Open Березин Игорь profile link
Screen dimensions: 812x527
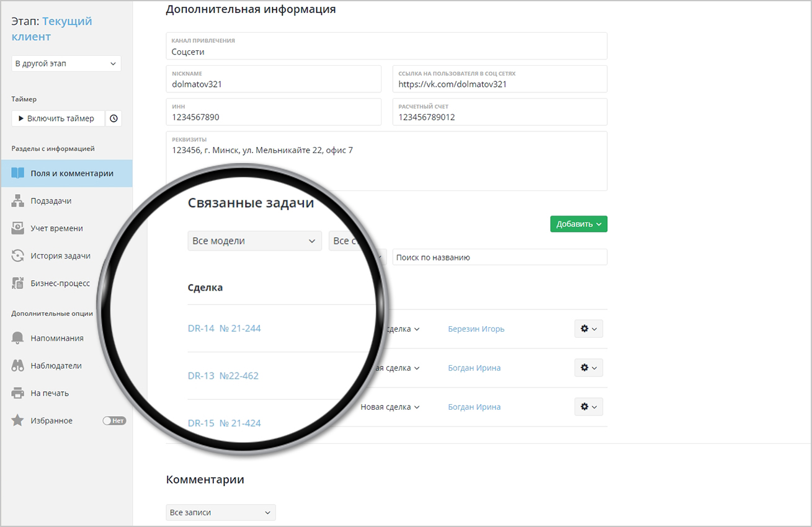(476, 329)
